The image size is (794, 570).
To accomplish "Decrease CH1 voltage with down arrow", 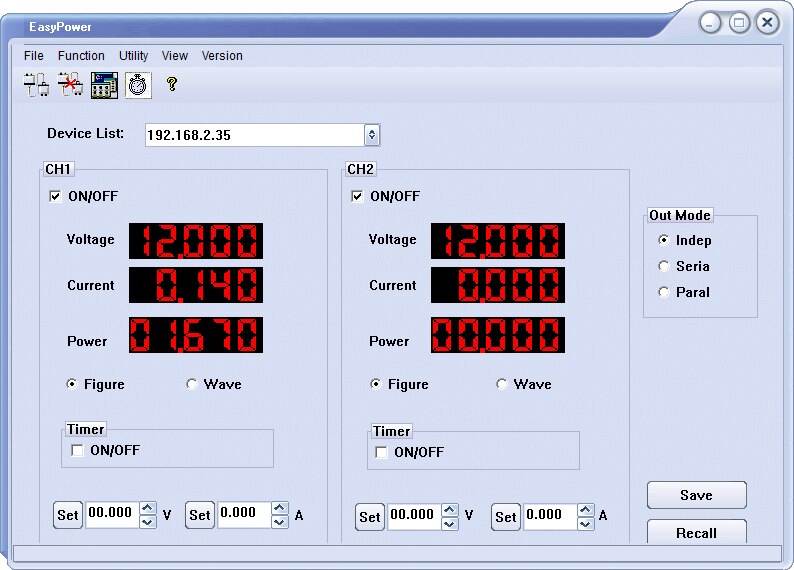I will coord(148,521).
